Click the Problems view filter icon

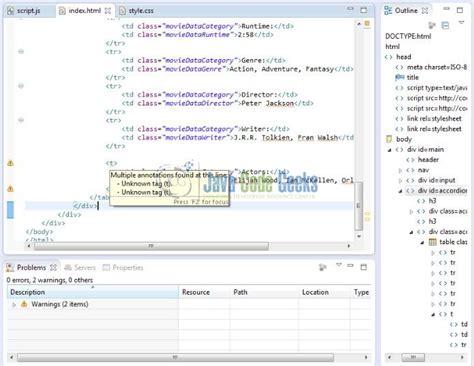click(322, 267)
